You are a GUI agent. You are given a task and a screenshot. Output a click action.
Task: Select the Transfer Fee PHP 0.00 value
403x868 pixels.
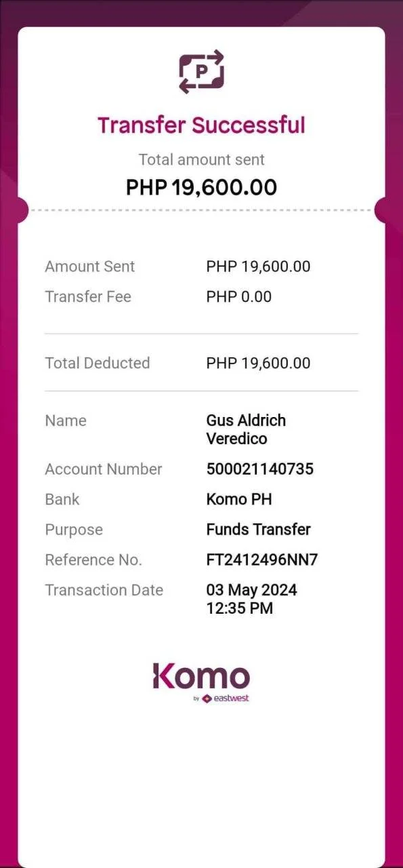238,296
